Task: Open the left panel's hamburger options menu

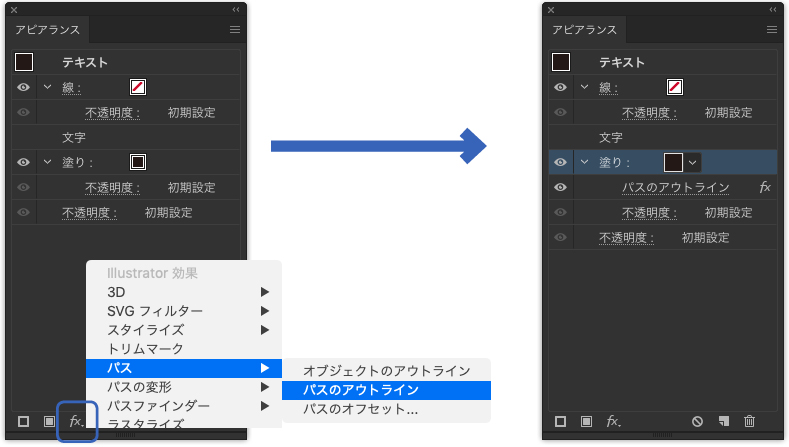Action: tap(235, 30)
